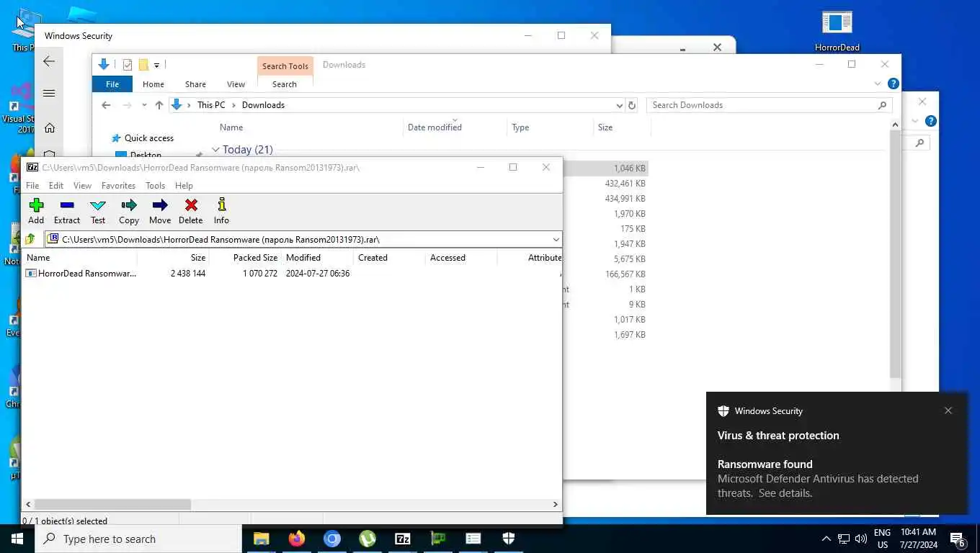
Task: Click the taskbar search box
Action: 138,539
